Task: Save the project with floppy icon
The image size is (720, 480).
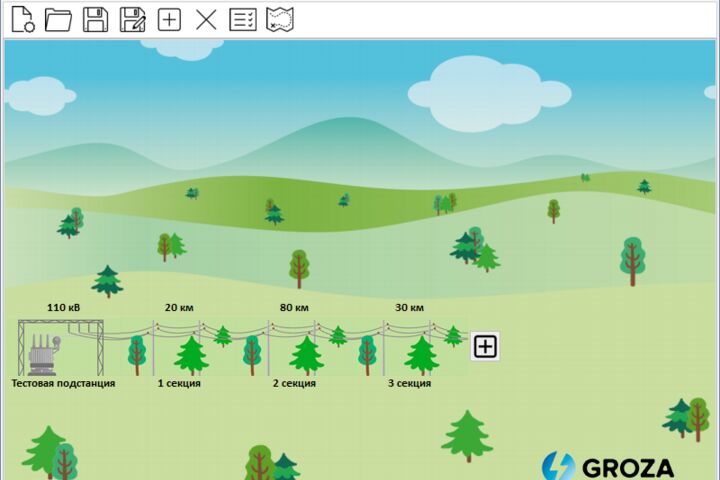Action: [x=96, y=20]
